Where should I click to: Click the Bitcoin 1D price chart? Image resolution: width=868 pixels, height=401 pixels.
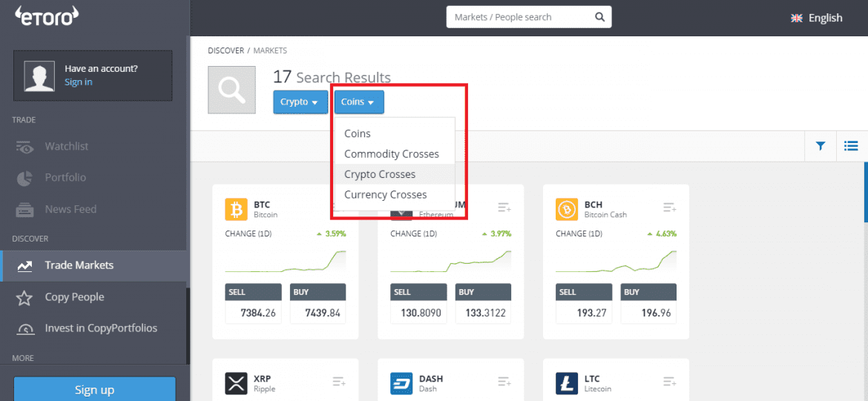click(x=286, y=261)
